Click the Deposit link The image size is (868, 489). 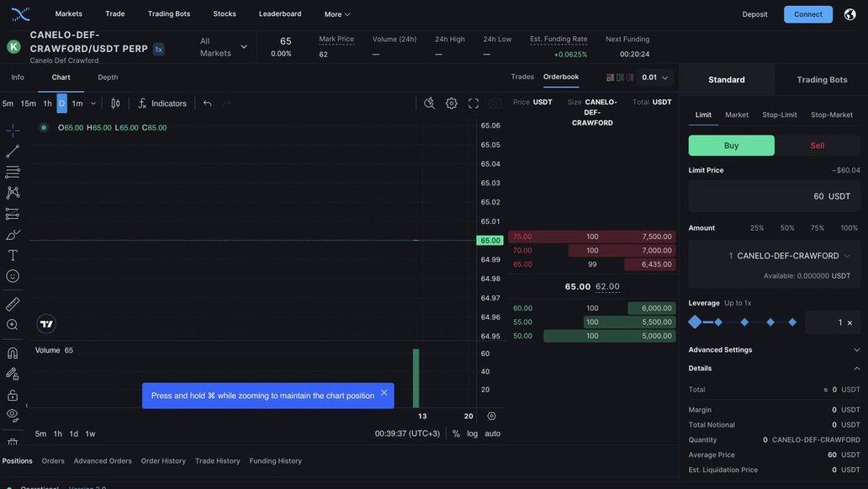(x=754, y=14)
